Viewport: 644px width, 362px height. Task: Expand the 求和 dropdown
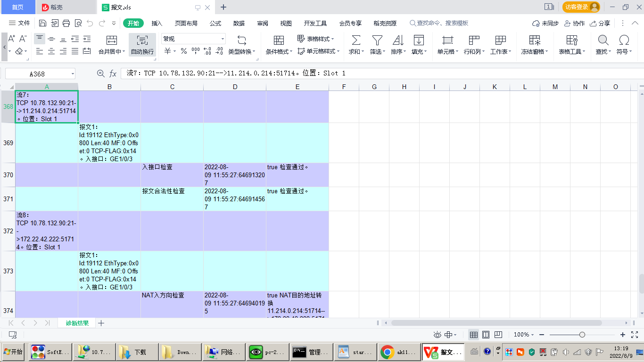[x=362, y=51]
